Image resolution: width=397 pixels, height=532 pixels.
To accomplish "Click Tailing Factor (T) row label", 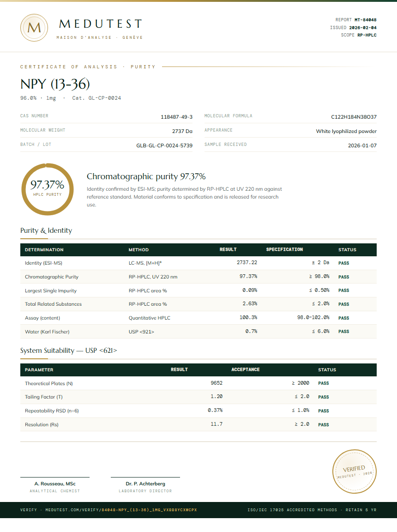I will (x=44, y=397).
